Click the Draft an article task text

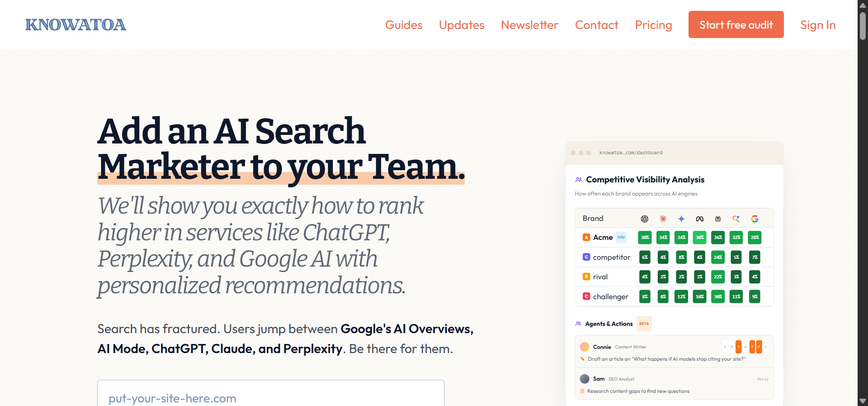click(x=666, y=359)
